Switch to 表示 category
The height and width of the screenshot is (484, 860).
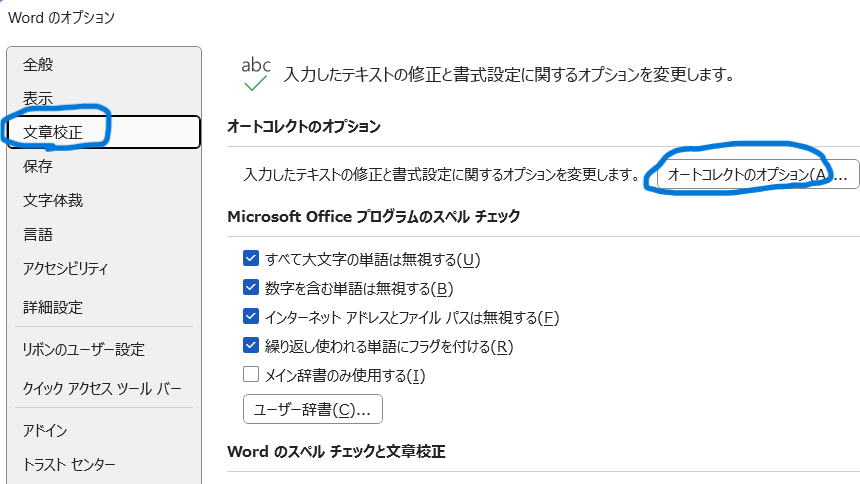pyautogui.click(x=38, y=98)
